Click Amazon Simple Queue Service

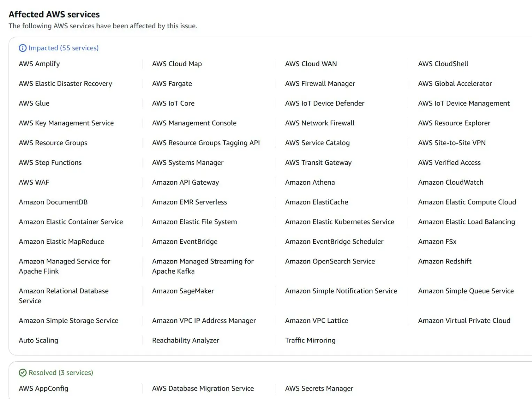tap(466, 291)
